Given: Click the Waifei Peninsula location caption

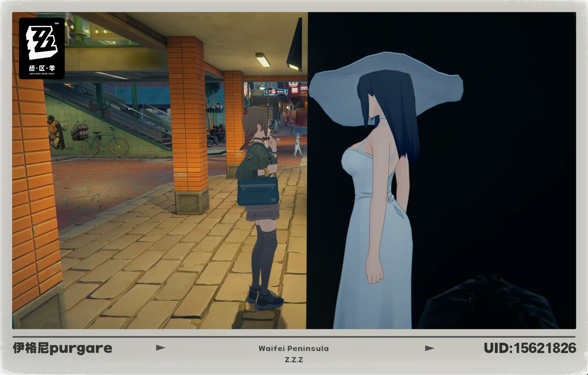Looking at the screenshot, I should tap(294, 349).
